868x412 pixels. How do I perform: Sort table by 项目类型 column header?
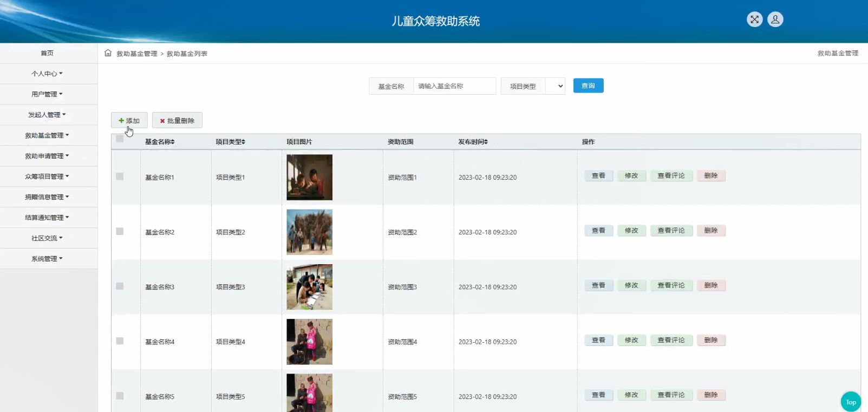click(231, 142)
